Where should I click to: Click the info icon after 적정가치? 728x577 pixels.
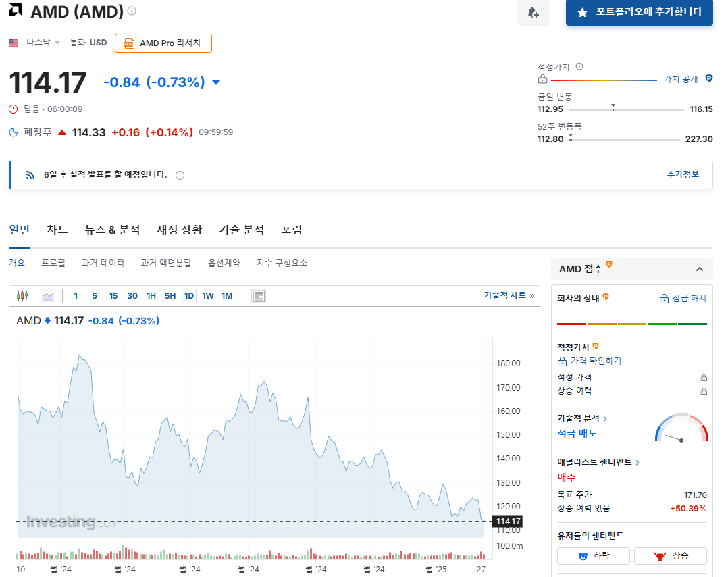tap(579, 66)
